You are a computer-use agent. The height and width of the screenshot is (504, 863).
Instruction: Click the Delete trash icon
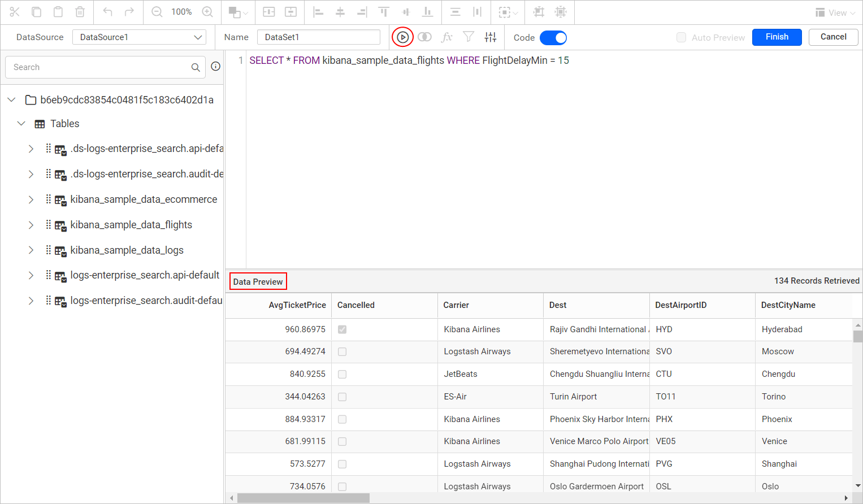[x=80, y=12]
